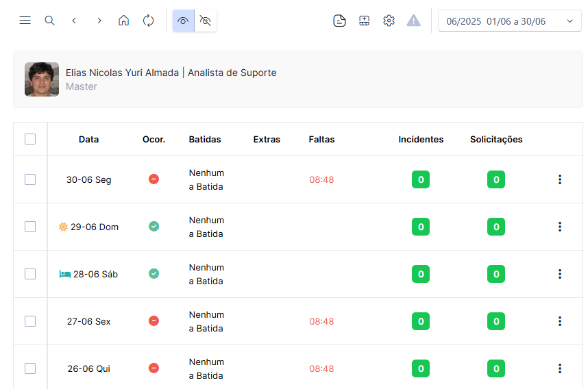
Task: Click red occurrence icon for 30-06
Action: click(154, 179)
